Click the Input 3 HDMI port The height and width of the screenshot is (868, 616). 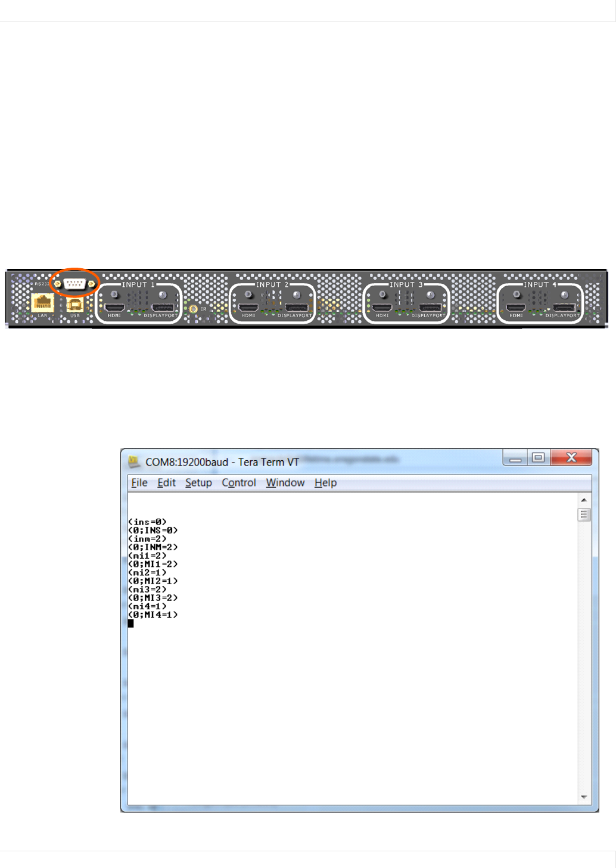382,308
